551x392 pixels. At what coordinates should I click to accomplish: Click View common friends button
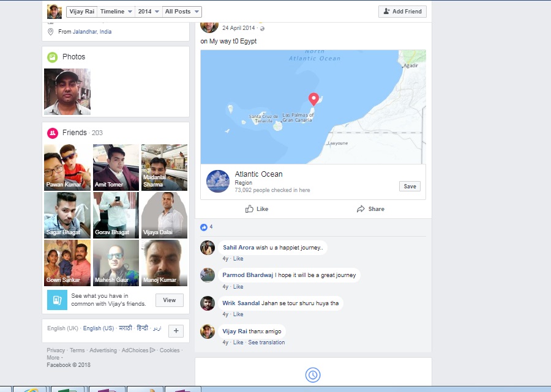[170, 300]
